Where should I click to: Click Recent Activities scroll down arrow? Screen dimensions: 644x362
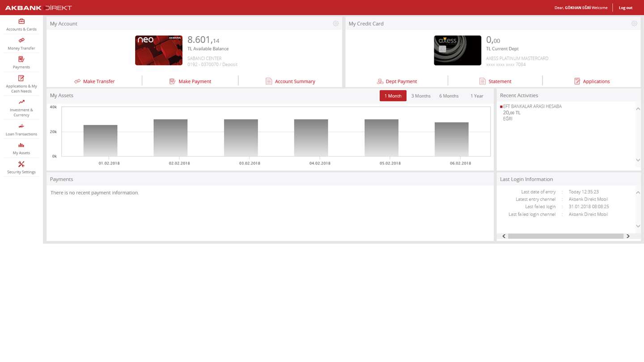(x=638, y=160)
